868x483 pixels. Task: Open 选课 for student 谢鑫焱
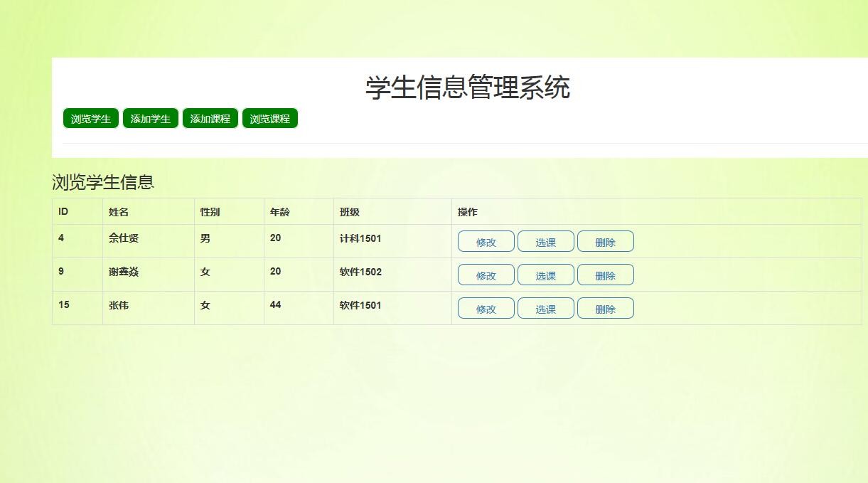click(546, 275)
